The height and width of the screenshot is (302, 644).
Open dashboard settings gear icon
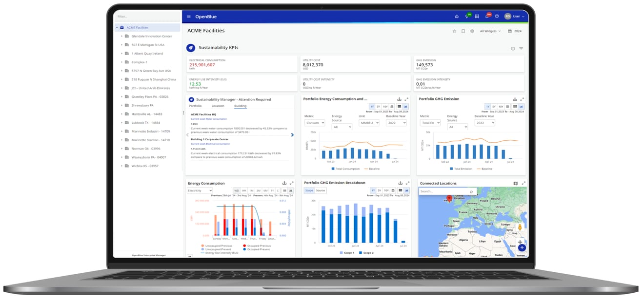click(472, 31)
